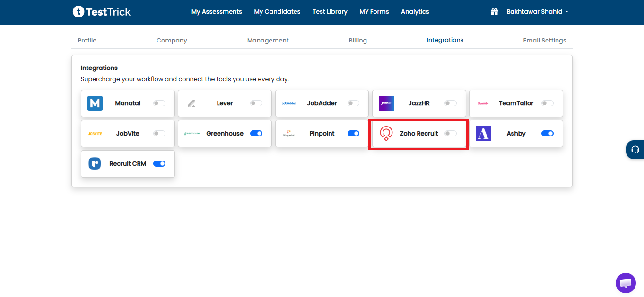Click the JobVite logo icon

[95, 134]
